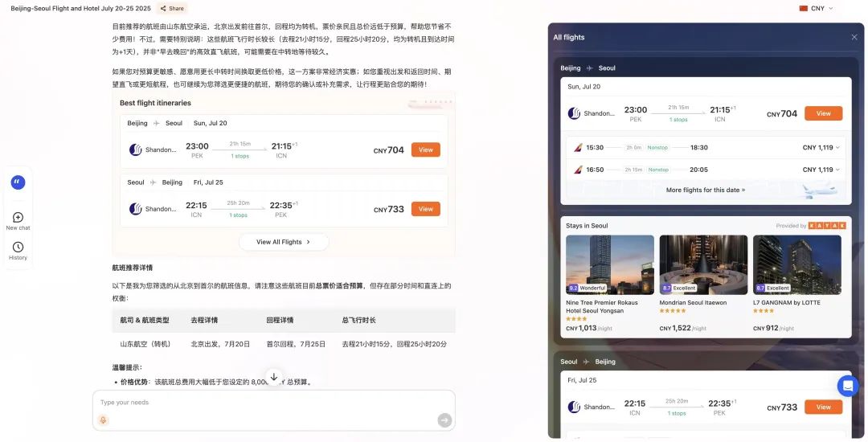This screenshot has height=442, width=868.
Task: View CNY 704 flight in Best flight itineraries
Action: [x=426, y=150]
